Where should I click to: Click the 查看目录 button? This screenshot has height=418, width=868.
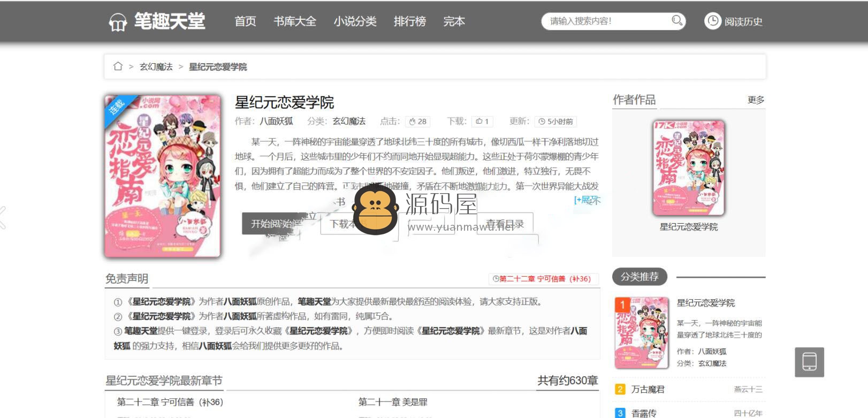pyautogui.click(x=504, y=224)
